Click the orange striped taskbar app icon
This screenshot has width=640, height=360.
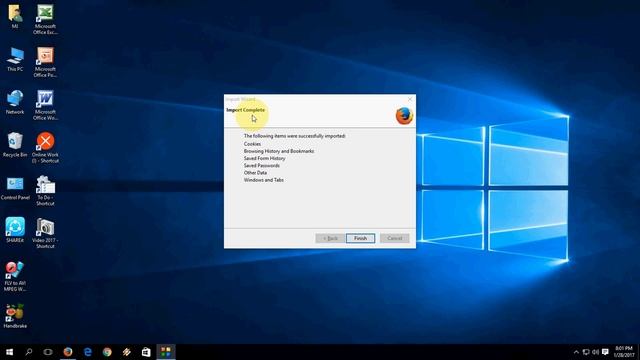[x=127, y=352]
